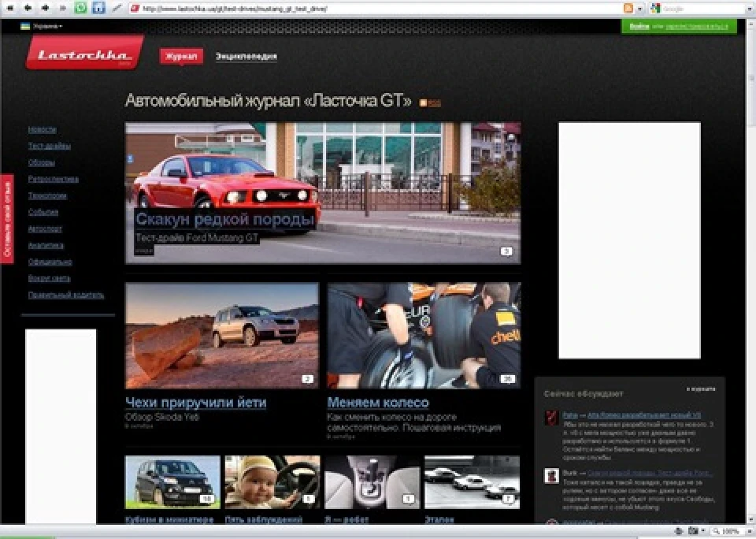Open the Новости sidebar link
The width and height of the screenshot is (756, 539).
42,129
